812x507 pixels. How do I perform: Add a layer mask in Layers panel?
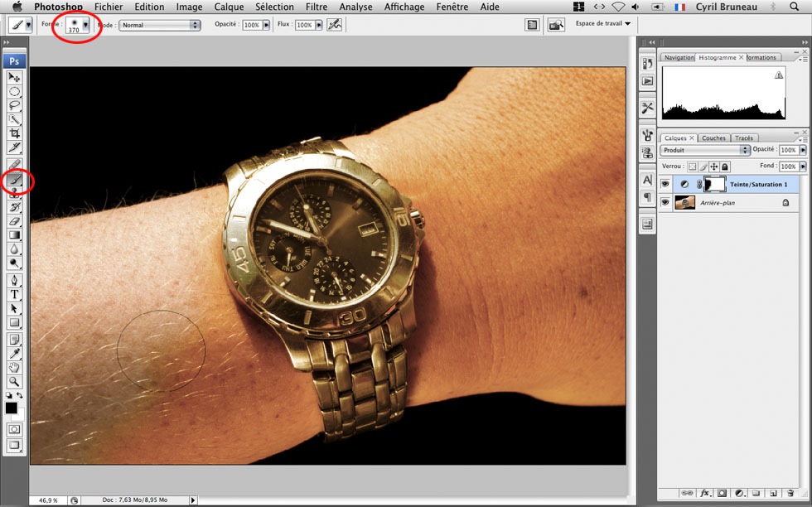pos(722,493)
